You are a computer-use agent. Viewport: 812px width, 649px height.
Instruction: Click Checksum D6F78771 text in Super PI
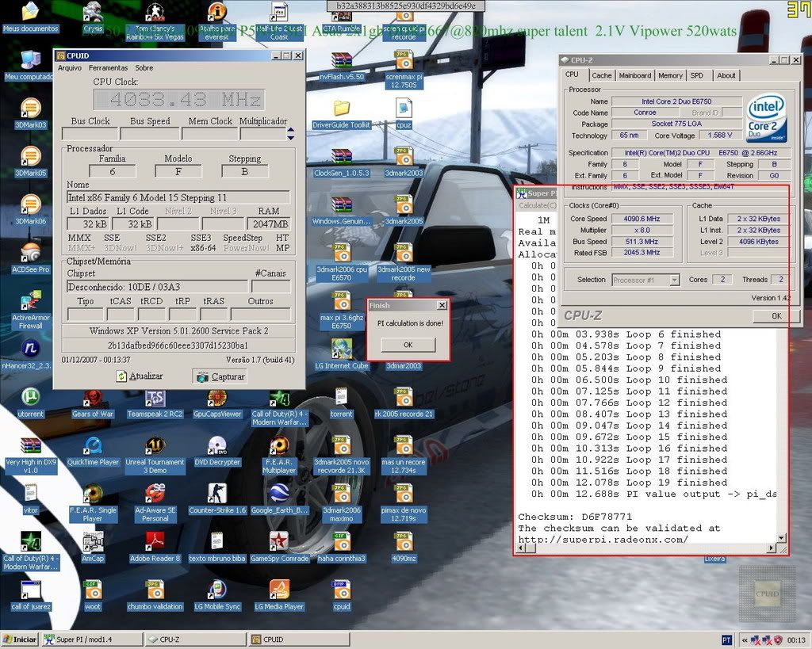(575, 517)
